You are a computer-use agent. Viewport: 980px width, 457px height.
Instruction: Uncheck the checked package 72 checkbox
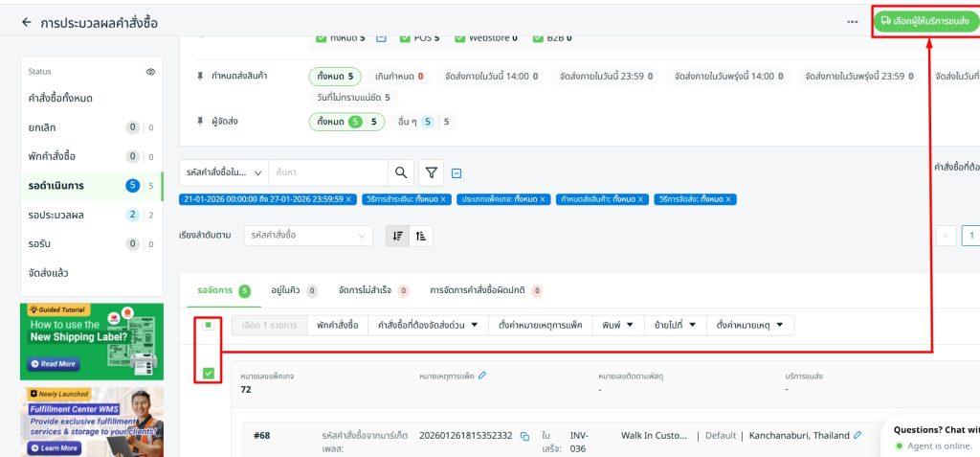[208, 373]
